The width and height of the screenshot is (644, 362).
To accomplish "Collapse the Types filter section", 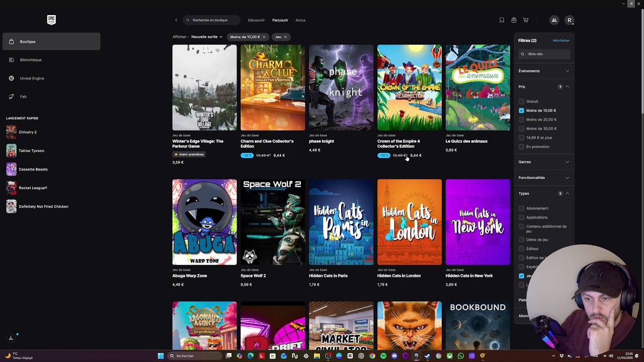I will point(544,194).
